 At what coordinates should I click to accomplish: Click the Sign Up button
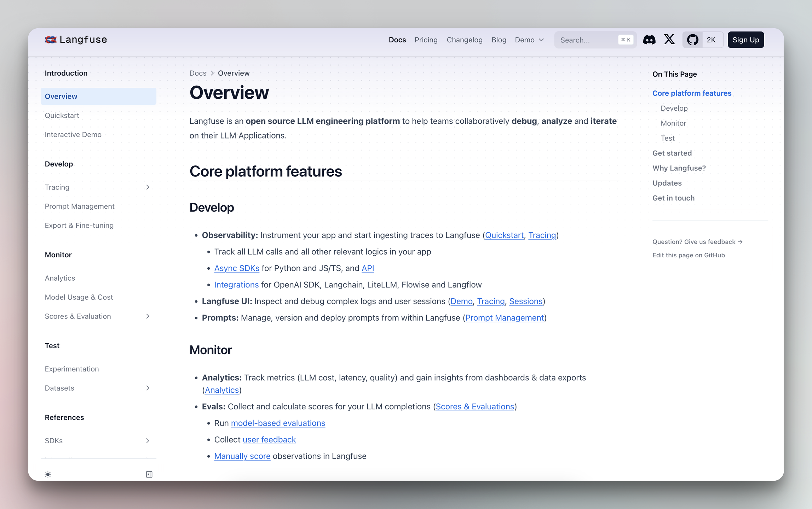(745, 40)
